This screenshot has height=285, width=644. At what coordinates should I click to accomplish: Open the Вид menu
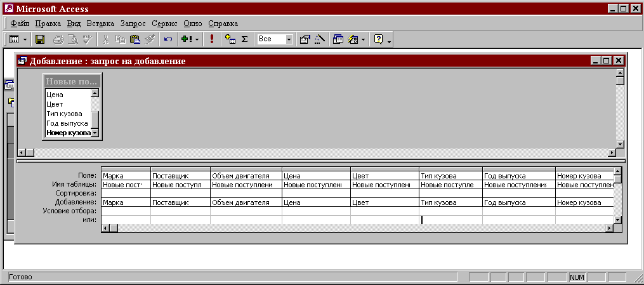74,23
